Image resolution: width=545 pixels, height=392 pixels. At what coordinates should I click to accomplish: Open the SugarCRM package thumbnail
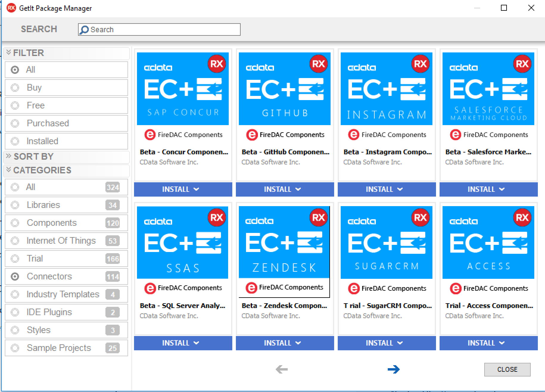pyautogui.click(x=387, y=242)
